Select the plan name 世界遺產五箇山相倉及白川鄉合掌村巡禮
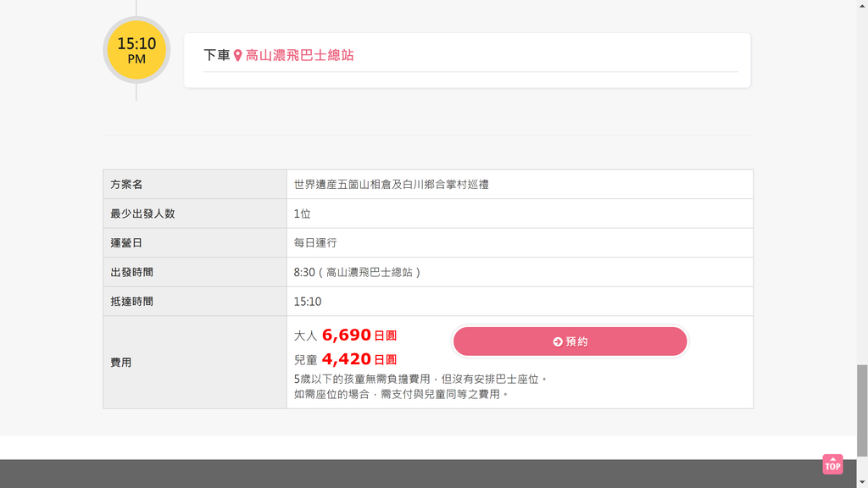Viewport: 868px width, 488px height. 392,185
